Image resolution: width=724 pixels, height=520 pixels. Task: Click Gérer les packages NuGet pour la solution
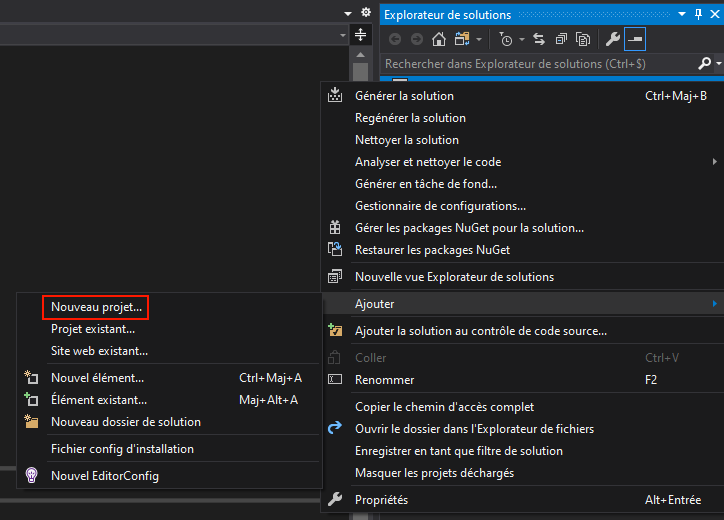pos(469,228)
